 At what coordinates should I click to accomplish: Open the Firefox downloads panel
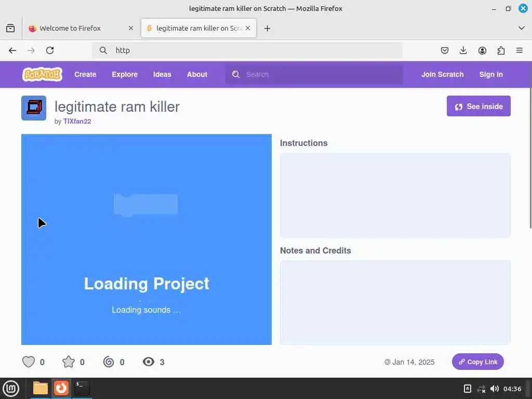coord(463,50)
